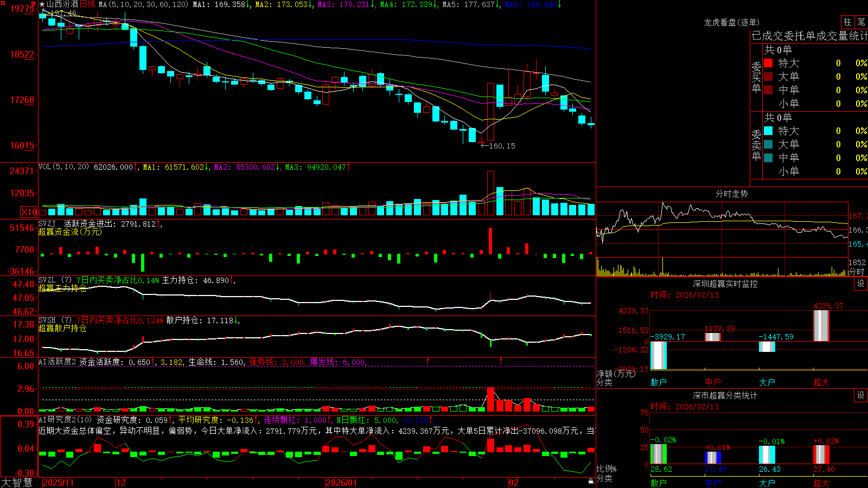
Task: Click 超赢主力持仓 label
Action: 62,288
